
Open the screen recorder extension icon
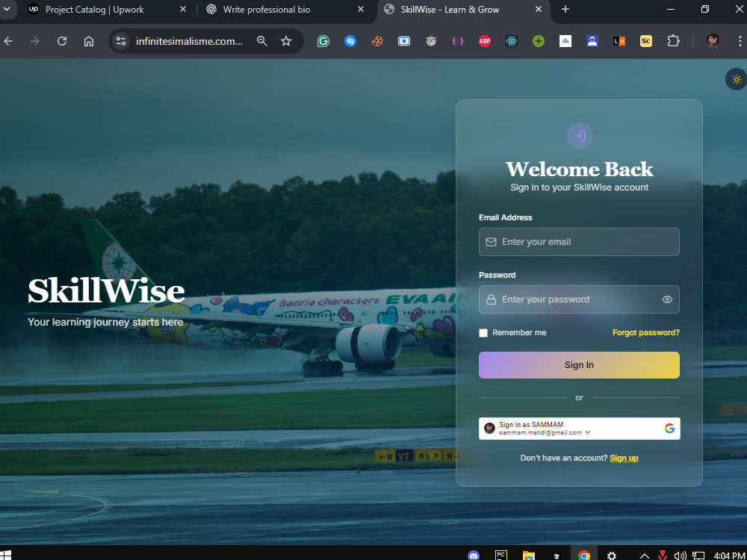tap(404, 41)
